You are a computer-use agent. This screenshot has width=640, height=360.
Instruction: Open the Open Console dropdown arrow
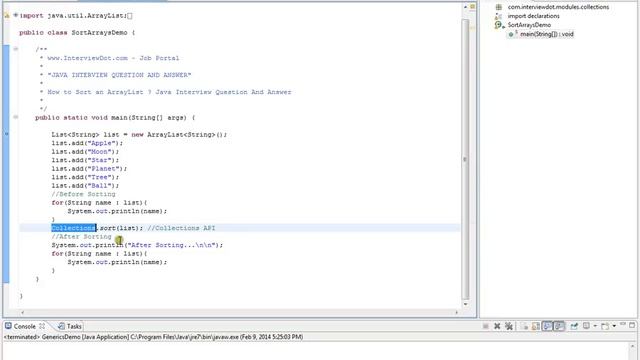pos(614,326)
